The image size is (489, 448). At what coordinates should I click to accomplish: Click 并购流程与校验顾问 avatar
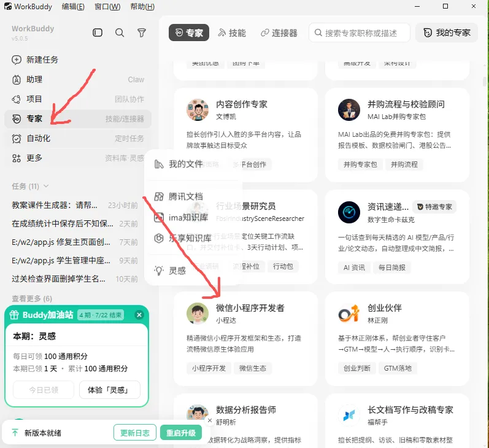(349, 110)
